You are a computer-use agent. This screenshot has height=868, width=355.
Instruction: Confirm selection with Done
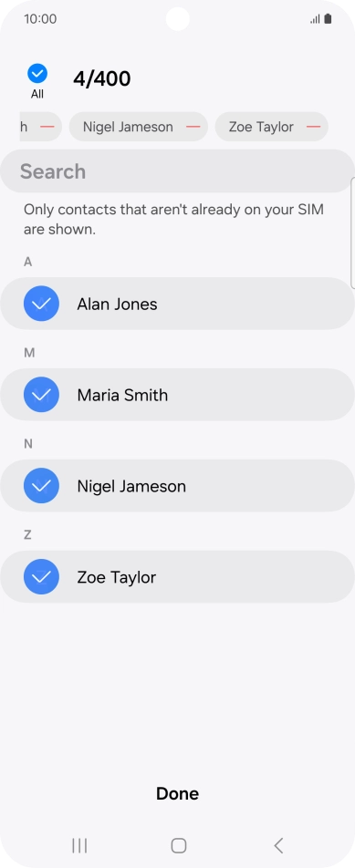(177, 793)
